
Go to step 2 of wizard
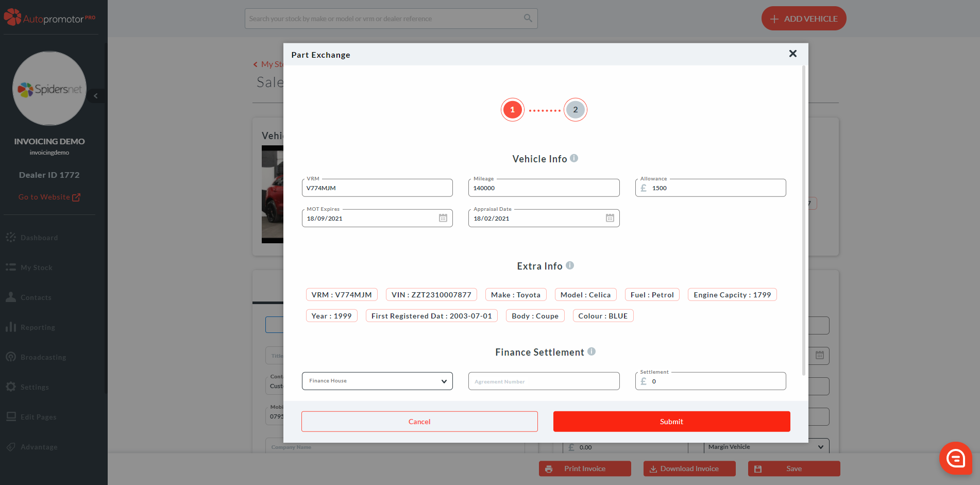(x=575, y=110)
